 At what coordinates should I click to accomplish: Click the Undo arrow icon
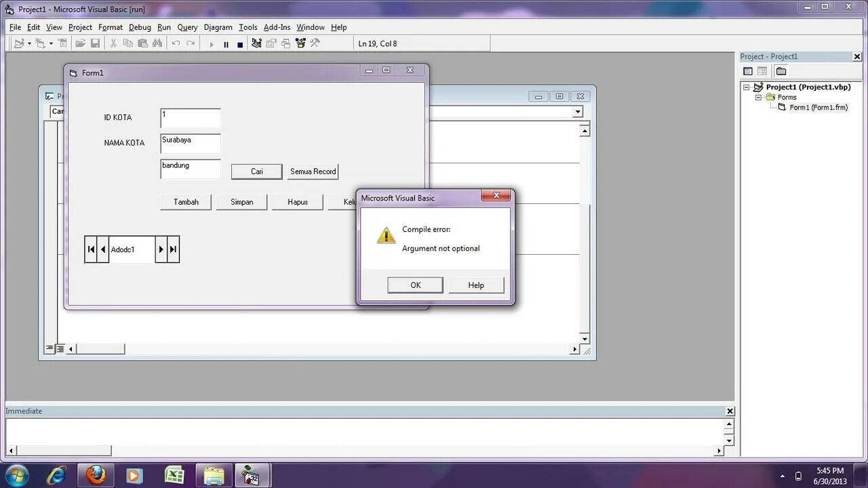pos(176,43)
